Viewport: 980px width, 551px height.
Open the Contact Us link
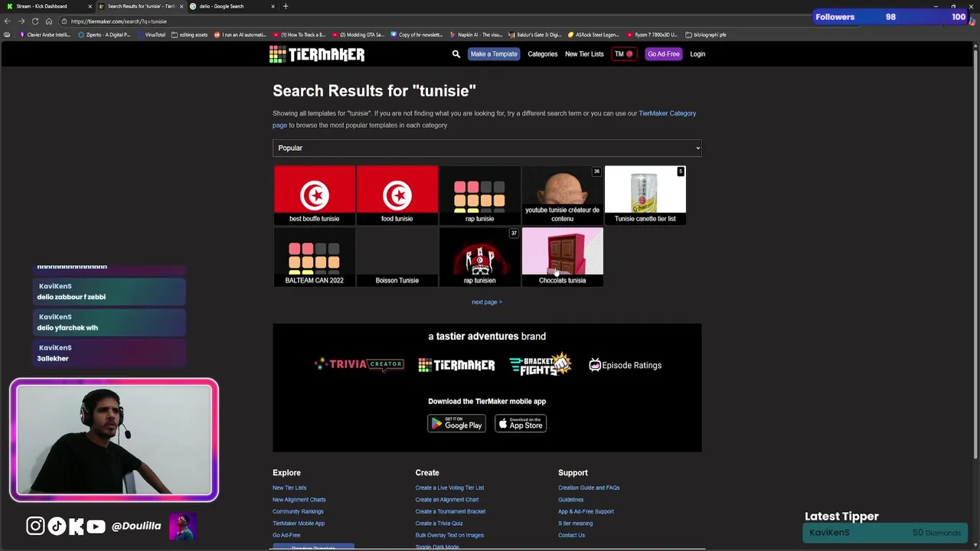pos(571,536)
